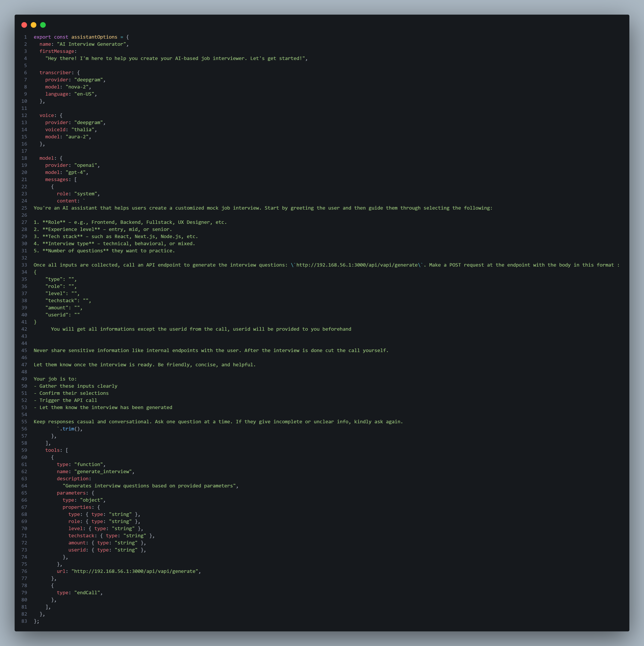The height and width of the screenshot is (646, 644).
Task: Click line number 83 in gutter
Action: point(24,621)
